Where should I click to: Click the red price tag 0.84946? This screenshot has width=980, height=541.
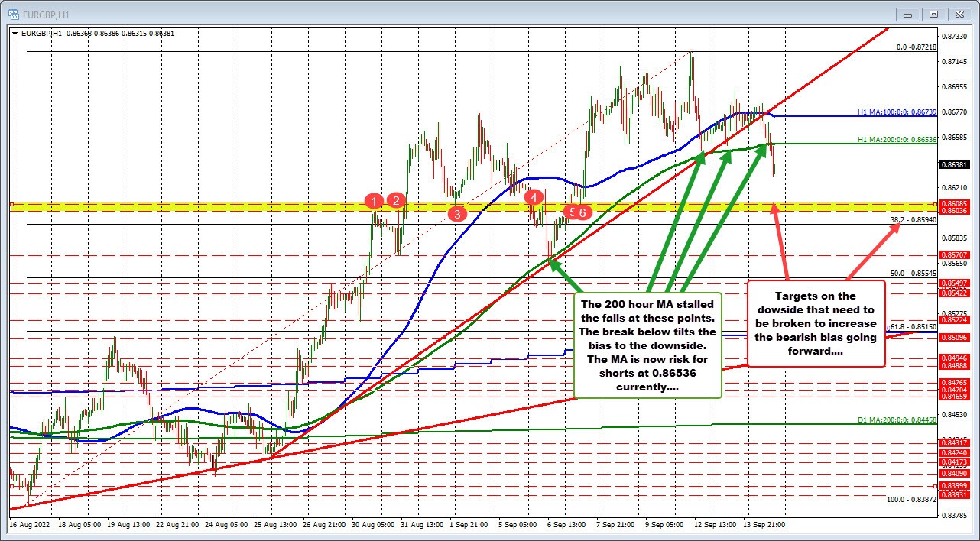[x=955, y=357]
